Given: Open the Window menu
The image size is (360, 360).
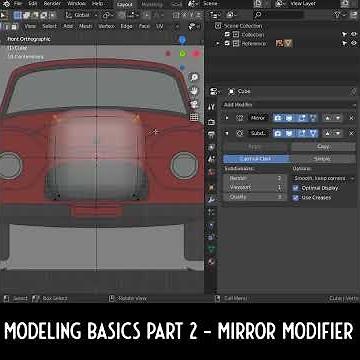Looking at the screenshot, I should (76, 4).
